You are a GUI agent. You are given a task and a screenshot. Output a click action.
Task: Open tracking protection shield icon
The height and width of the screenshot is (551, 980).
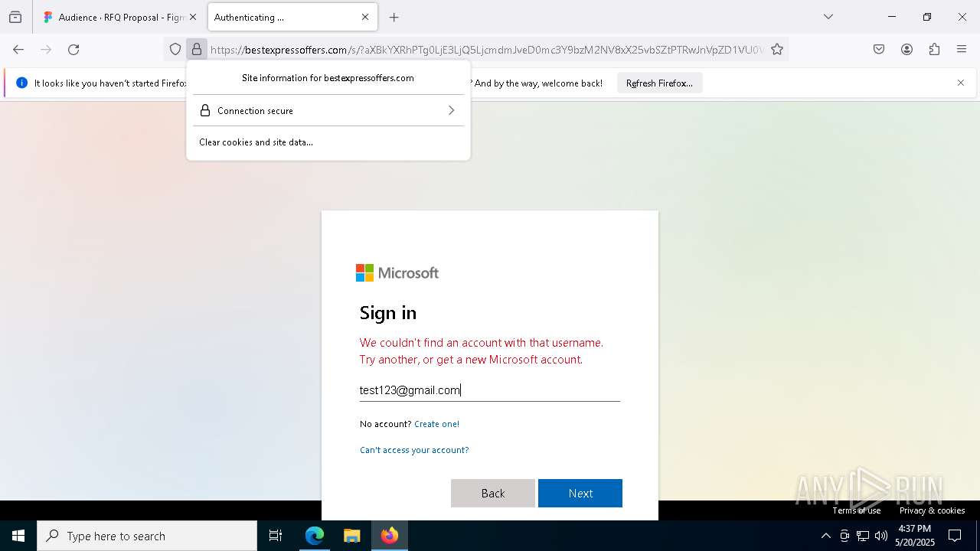coord(175,50)
